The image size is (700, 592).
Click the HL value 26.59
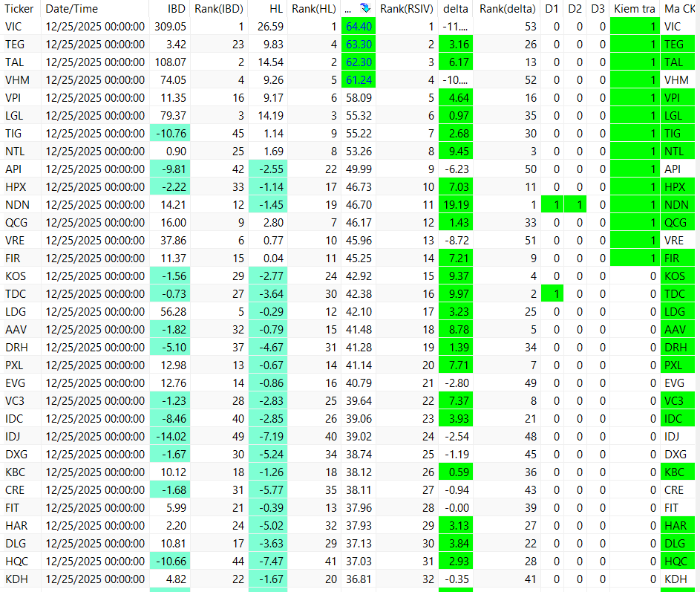[x=270, y=26]
